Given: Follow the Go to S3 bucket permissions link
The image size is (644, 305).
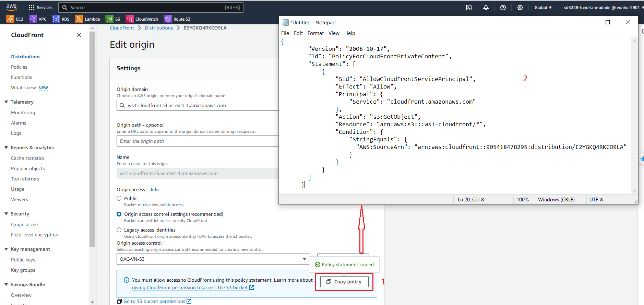Looking at the screenshot, I should 154,301.
